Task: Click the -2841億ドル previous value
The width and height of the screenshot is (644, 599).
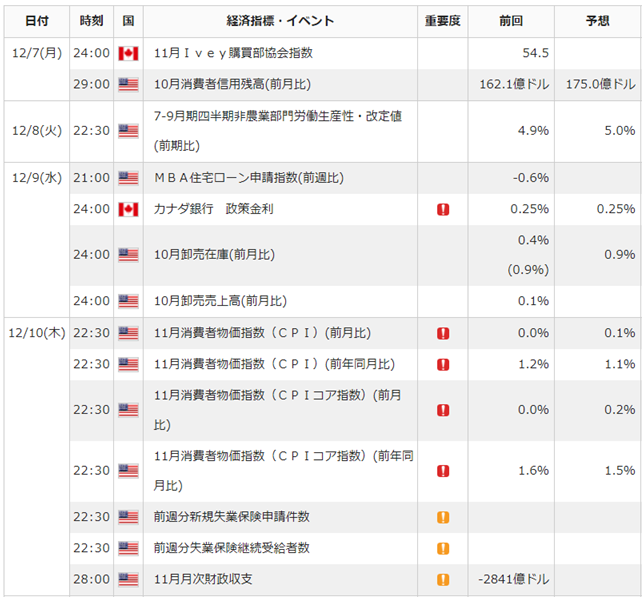Action: tap(514, 579)
